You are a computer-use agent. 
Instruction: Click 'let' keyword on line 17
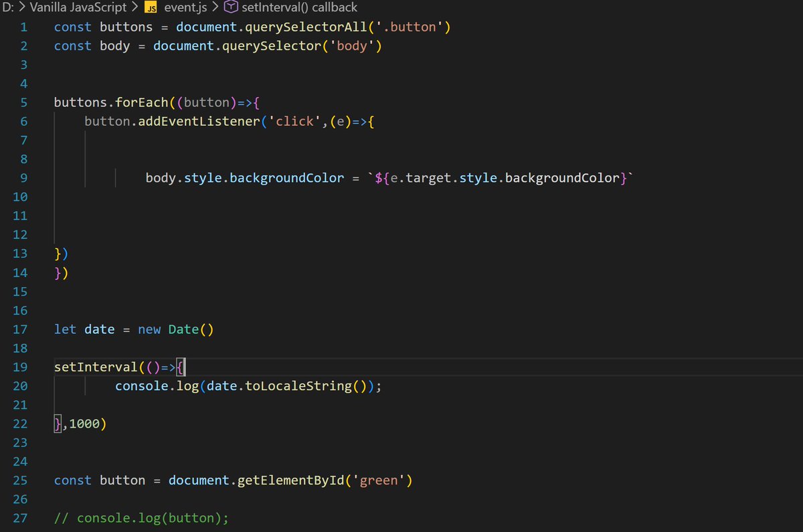[66, 330]
